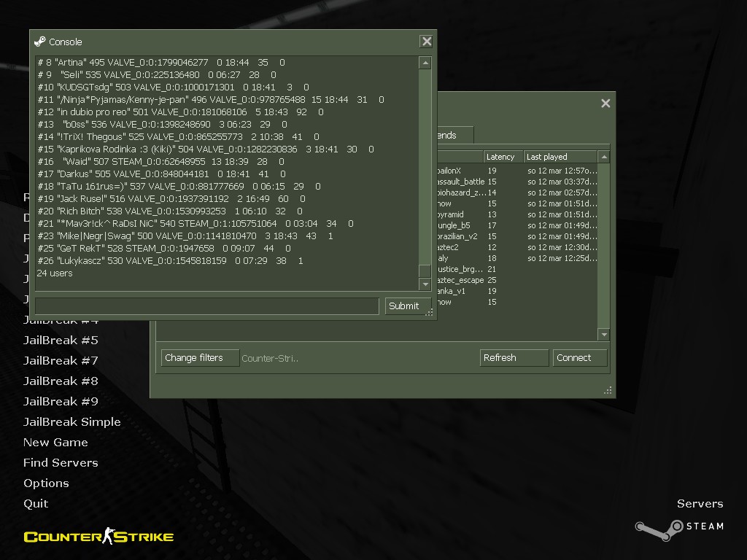
Task: Select JailBreak Simple menu entry
Action: pos(72,422)
